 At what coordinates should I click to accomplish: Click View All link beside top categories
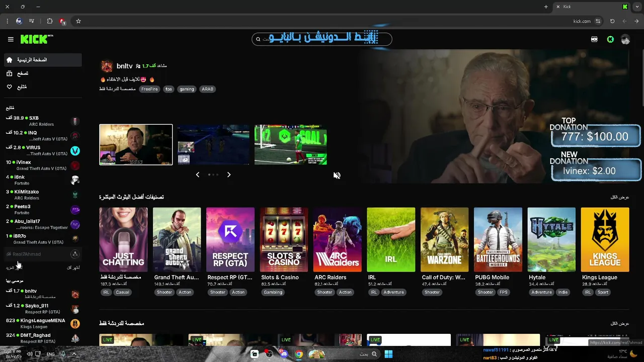pyautogui.click(x=620, y=197)
